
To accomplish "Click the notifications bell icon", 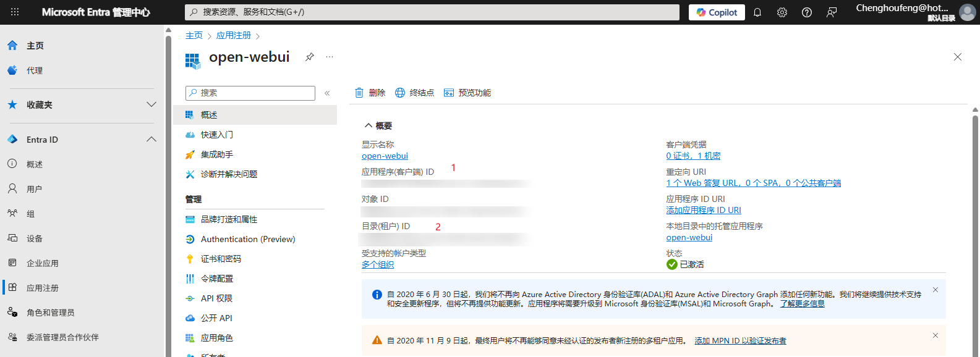I will (x=757, y=12).
